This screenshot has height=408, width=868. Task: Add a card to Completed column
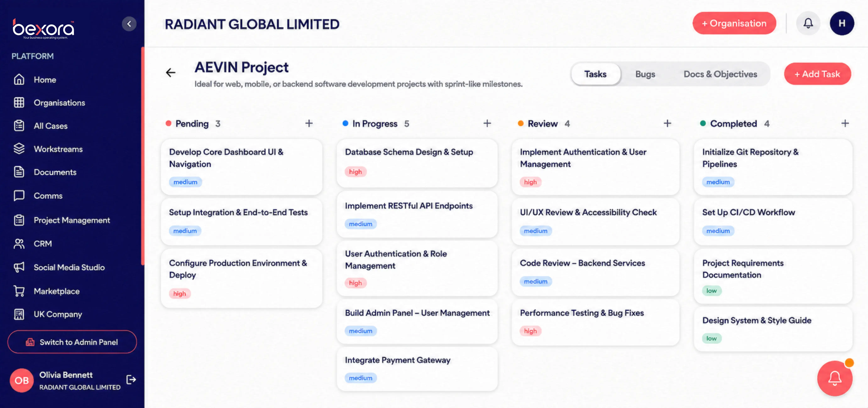coord(845,123)
